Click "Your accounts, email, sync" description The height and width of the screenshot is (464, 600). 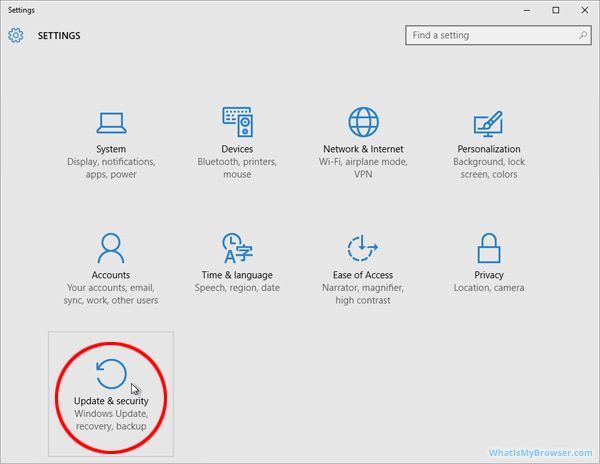(x=111, y=294)
